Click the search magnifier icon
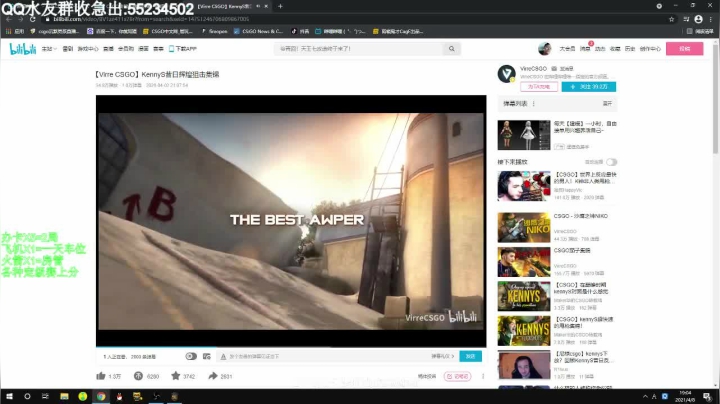The width and height of the screenshot is (720, 404). tap(452, 49)
